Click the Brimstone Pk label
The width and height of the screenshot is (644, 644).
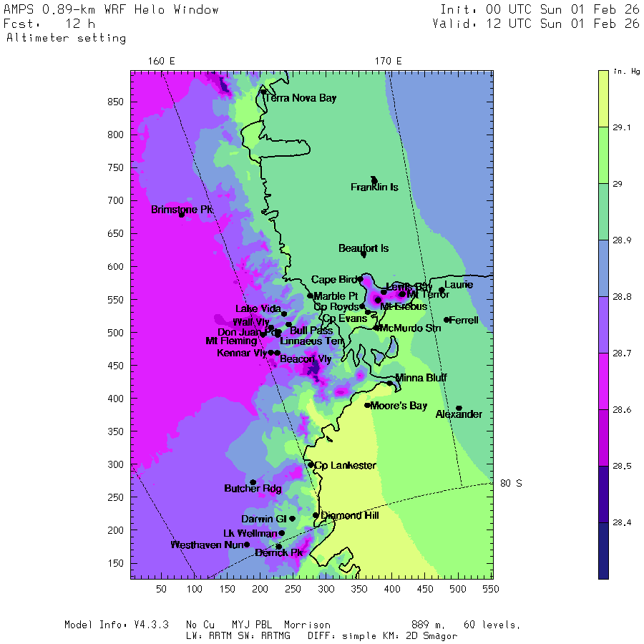182,210
